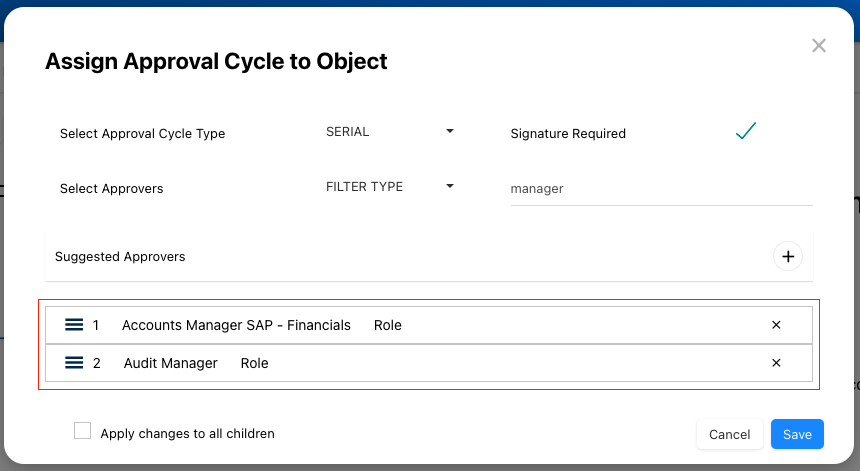Save the approval cycle assignment

(x=797, y=434)
